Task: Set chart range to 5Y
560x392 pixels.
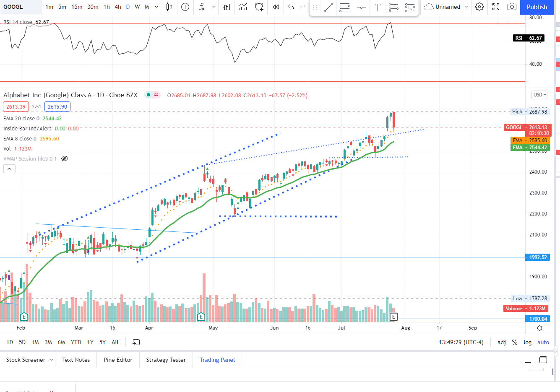Action: click(x=102, y=342)
